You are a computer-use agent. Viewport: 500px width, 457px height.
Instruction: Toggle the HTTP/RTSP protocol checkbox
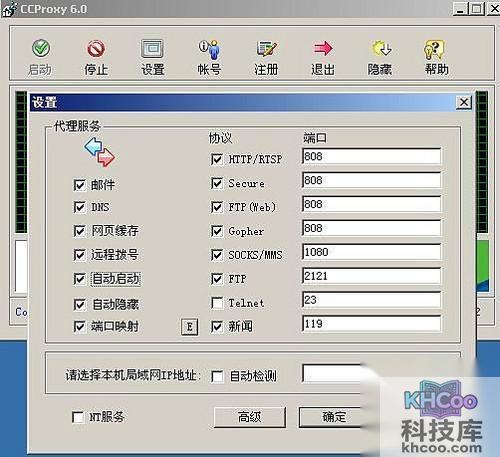(217, 159)
